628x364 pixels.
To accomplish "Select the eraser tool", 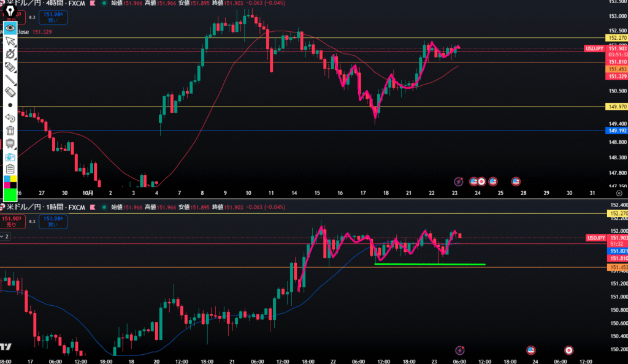I will pos(10,91).
